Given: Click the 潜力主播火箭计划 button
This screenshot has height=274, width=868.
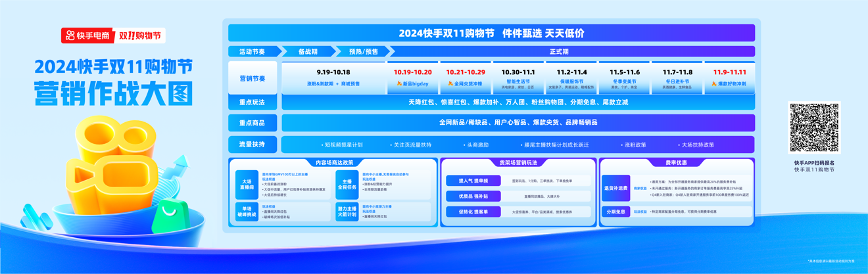Looking at the screenshot, I should (x=347, y=212).
